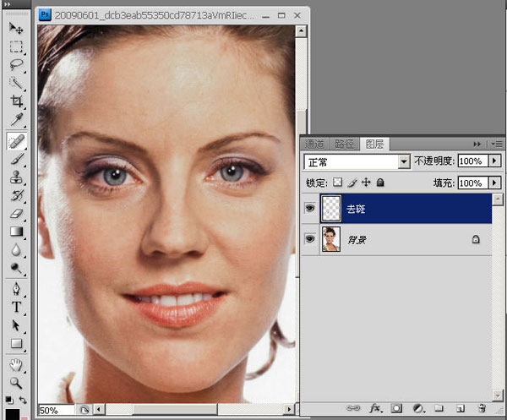The image size is (507, 420).
Task: Select the Lasso tool
Action: pyautogui.click(x=16, y=64)
